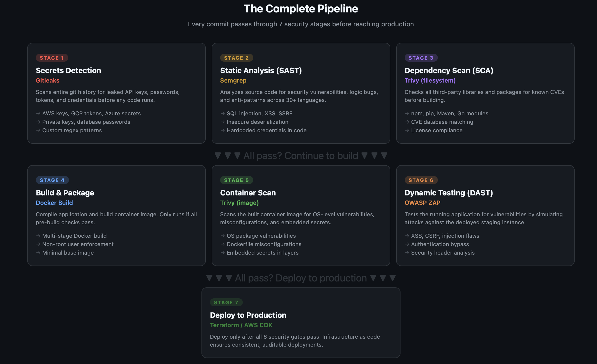Screen dimensions: 597x364
Task: Click arrow icon before 'Custom regex patterns'
Action: (38, 130)
